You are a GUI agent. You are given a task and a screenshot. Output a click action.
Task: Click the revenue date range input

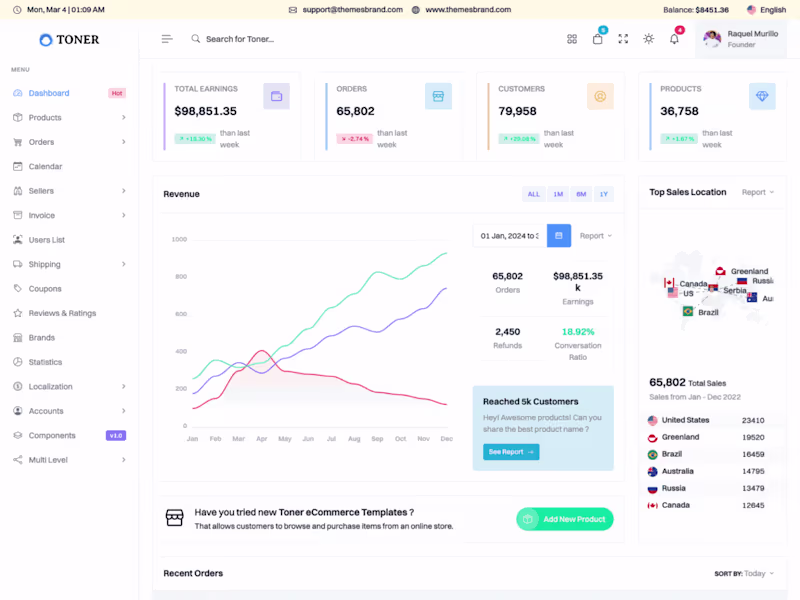pos(510,236)
